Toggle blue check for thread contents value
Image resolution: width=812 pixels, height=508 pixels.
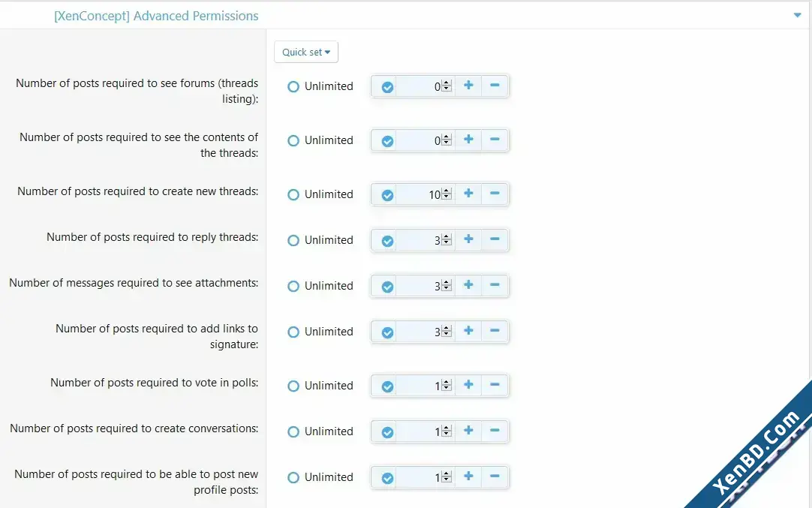pos(387,141)
